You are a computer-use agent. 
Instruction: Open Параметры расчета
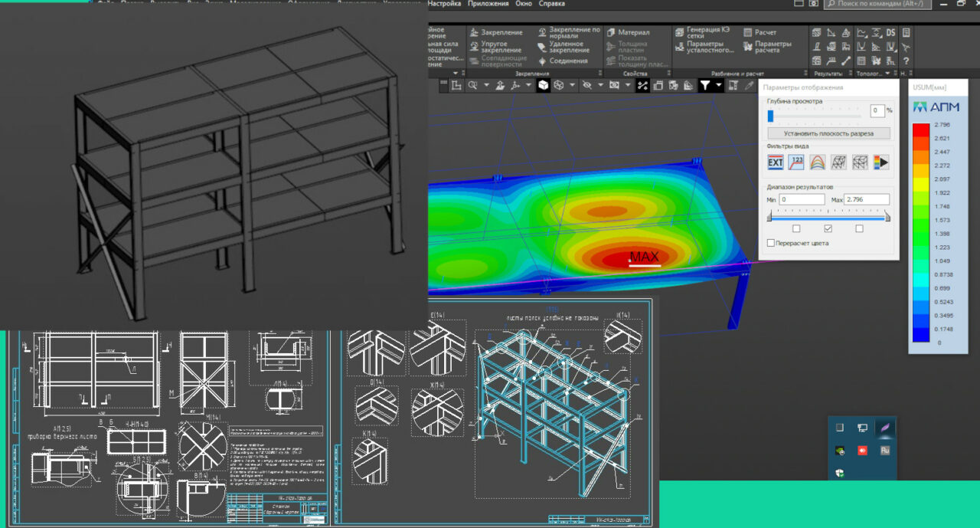click(767, 47)
